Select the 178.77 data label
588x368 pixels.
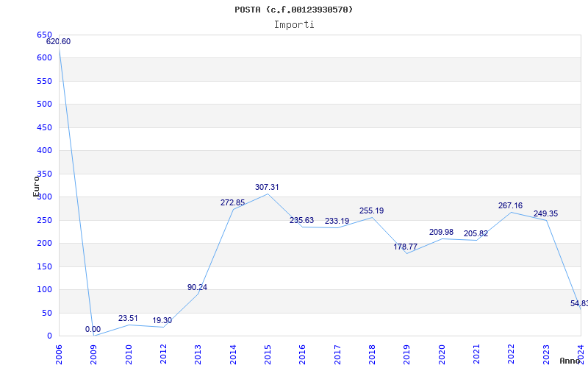click(x=406, y=247)
